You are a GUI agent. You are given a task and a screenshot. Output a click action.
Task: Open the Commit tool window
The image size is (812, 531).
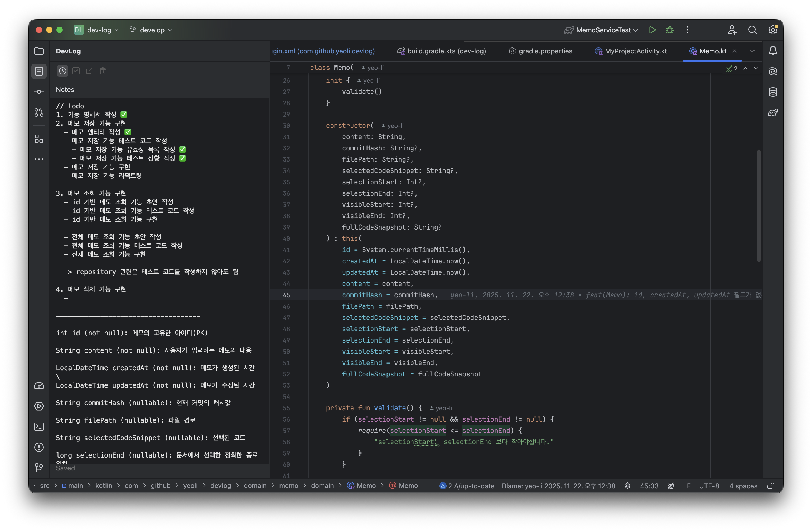[x=39, y=92]
